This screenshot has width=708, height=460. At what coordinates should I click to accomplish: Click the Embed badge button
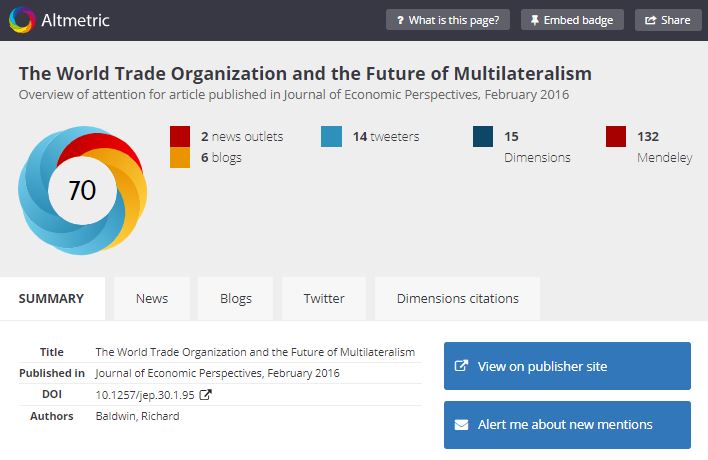point(572,20)
